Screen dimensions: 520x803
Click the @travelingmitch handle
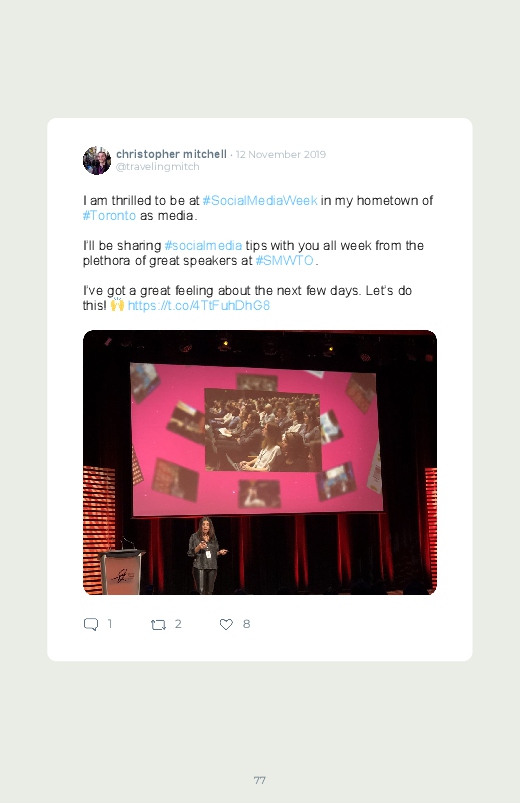tap(158, 167)
